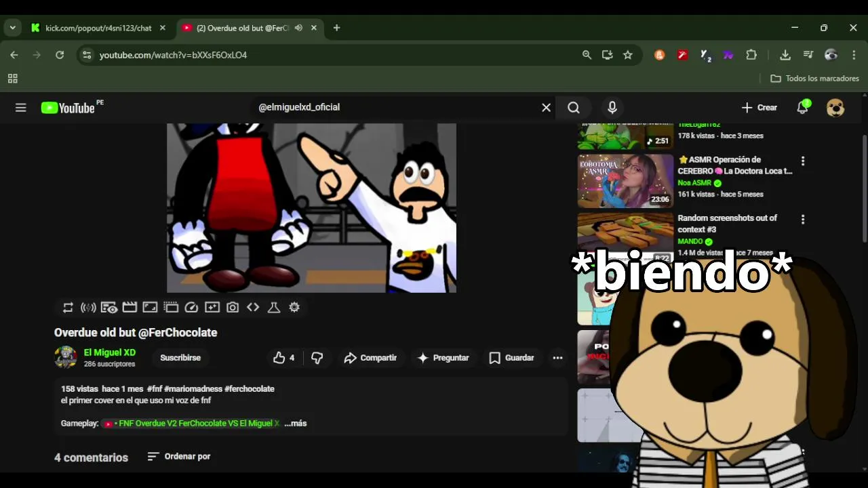868x488 pixels.
Task: Open options for ASMR Operación de CEREBRO video
Action: (803, 161)
